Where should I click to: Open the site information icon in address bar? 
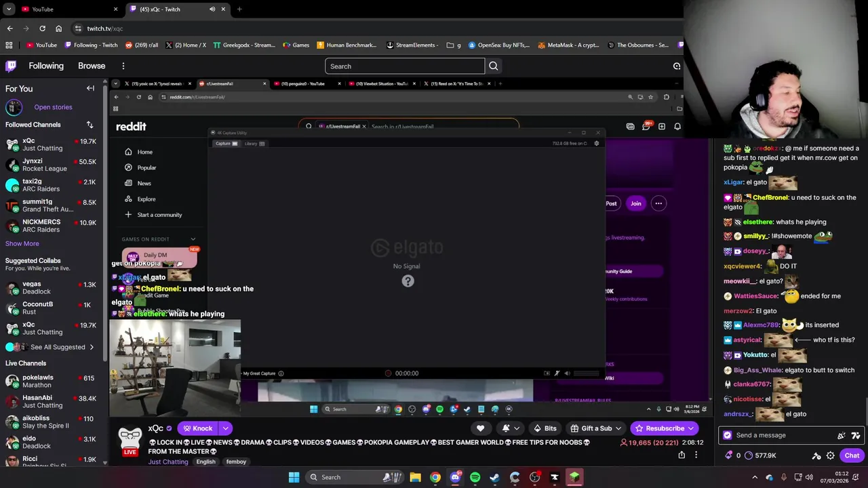tap(78, 28)
